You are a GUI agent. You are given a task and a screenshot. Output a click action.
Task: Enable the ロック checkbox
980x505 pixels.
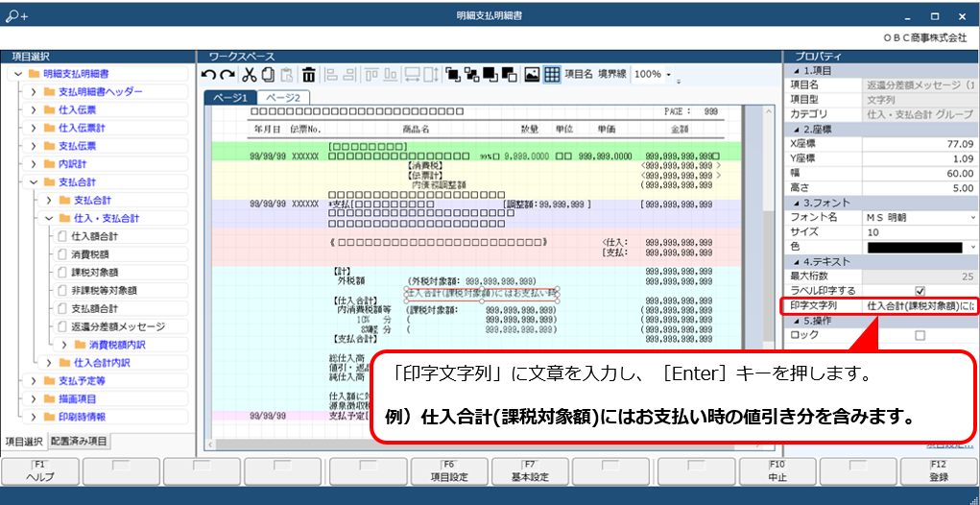[x=920, y=336]
